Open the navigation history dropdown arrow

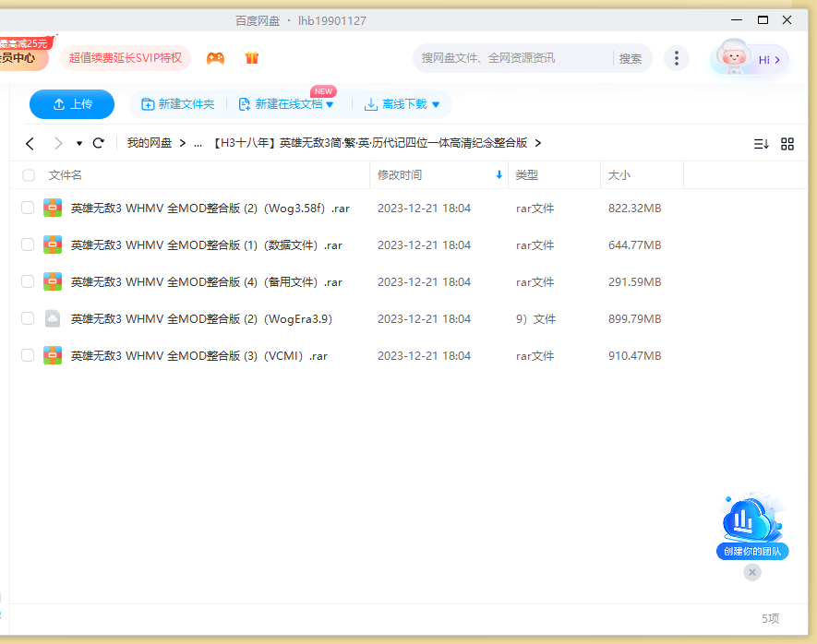click(79, 143)
